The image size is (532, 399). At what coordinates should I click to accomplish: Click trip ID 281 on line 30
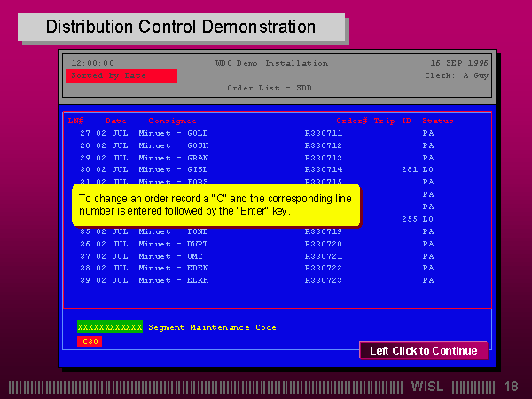pyautogui.click(x=410, y=169)
